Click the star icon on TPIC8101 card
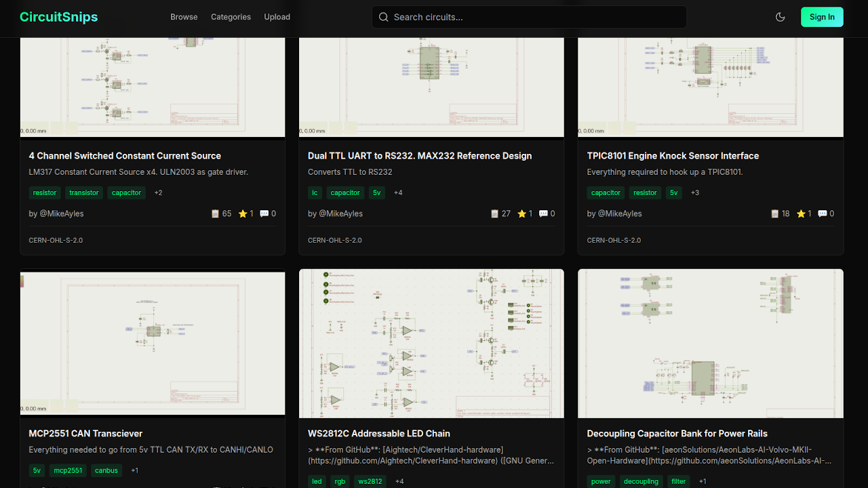Screen dimensions: 868x488 801,213
